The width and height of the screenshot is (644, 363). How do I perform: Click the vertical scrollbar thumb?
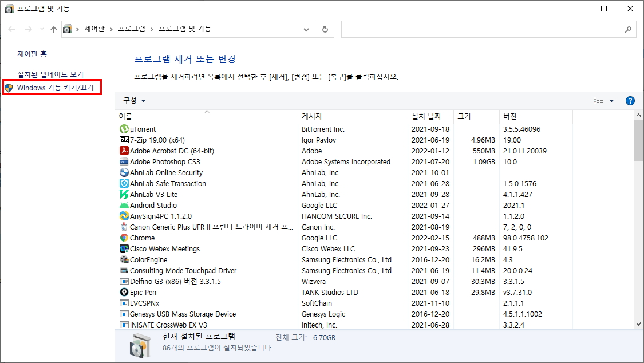(x=638, y=141)
